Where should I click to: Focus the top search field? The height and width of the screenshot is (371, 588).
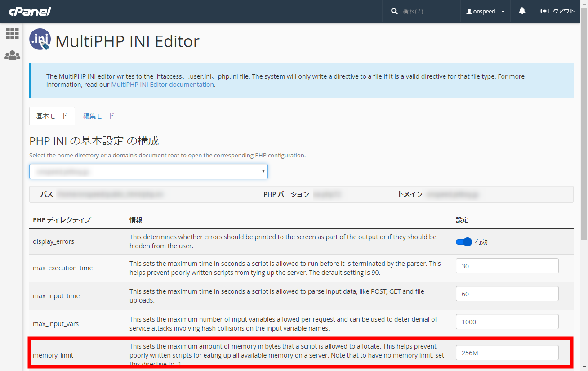click(x=427, y=11)
